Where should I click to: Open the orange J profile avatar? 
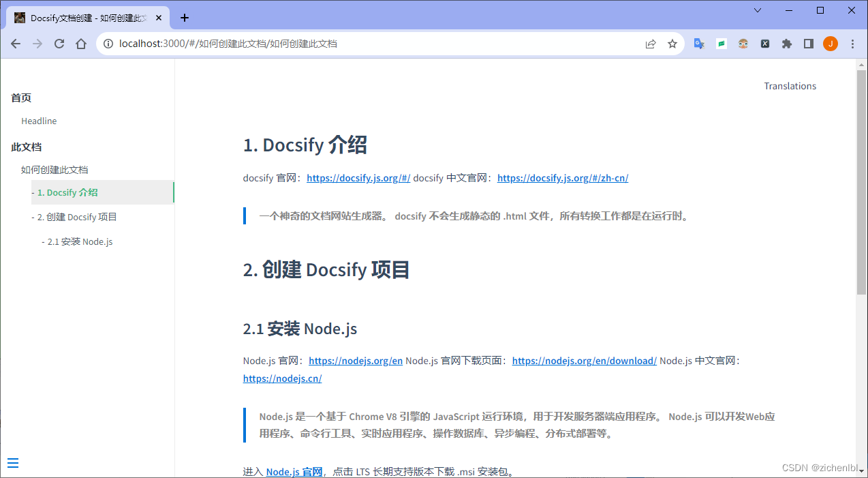tap(831, 44)
